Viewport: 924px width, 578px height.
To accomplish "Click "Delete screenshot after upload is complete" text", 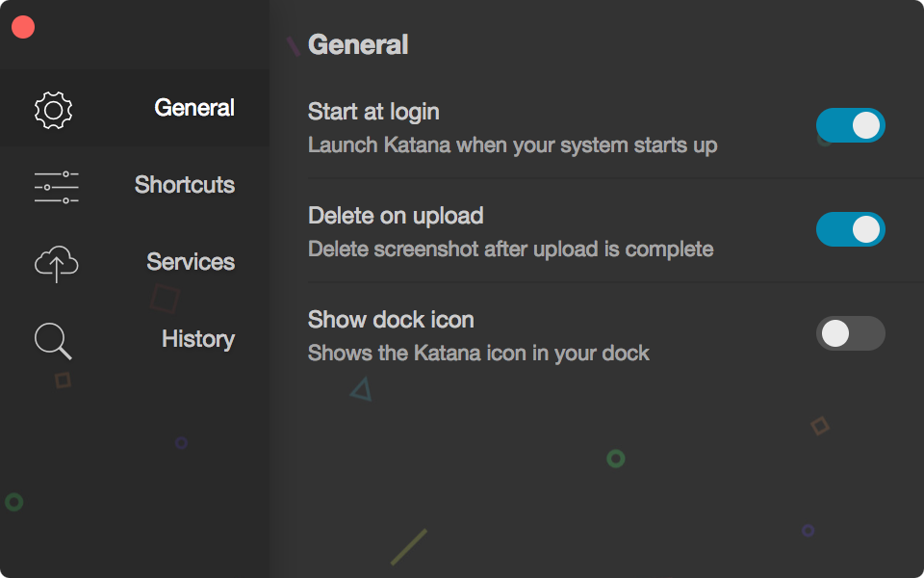I will click(510, 250).
